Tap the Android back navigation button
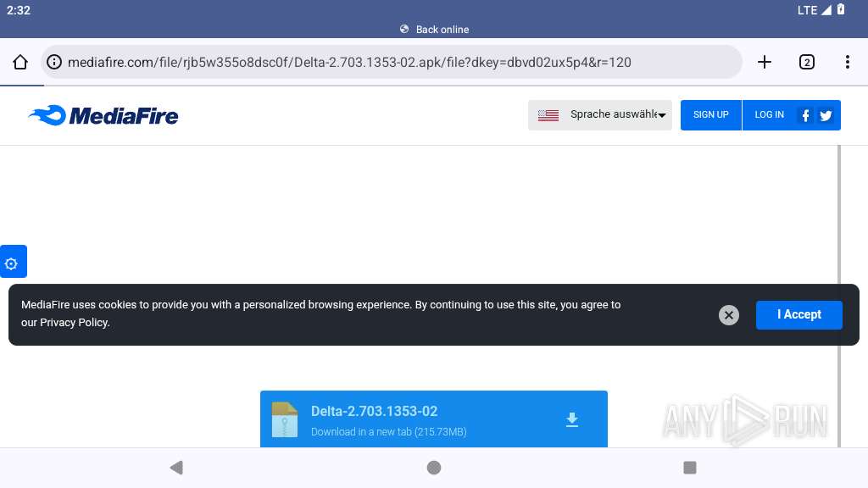Viewport: 868px width, 488px height. coord(176,468)
